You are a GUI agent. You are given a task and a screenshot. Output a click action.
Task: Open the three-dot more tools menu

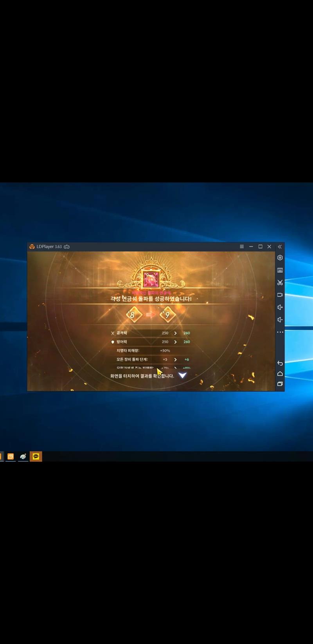click(x=280, y=332)
